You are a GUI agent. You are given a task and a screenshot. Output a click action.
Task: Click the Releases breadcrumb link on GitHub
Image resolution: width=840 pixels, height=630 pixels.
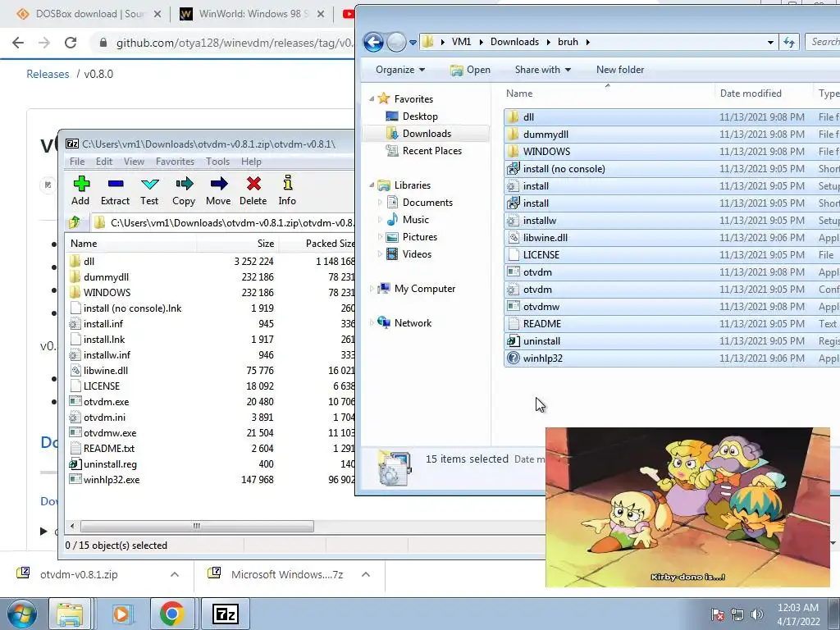[48, 74]
